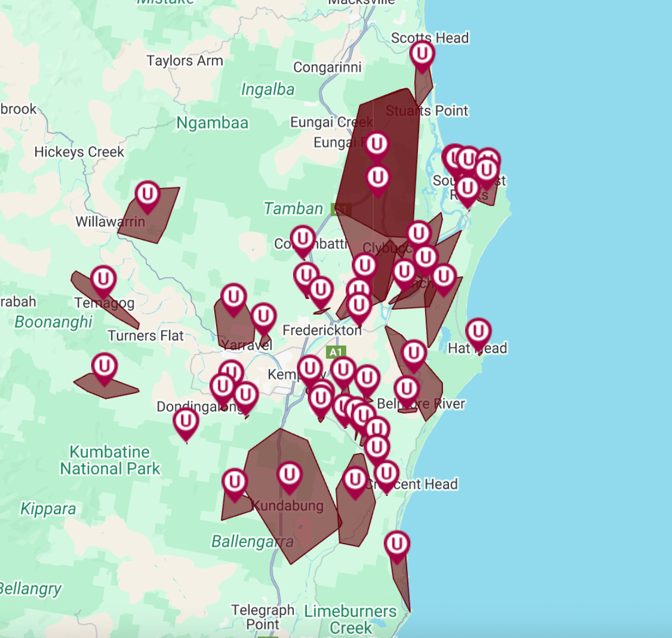Click the Congarinni place label
This screenshot has height=638, width=672.
tap(327, 67)
